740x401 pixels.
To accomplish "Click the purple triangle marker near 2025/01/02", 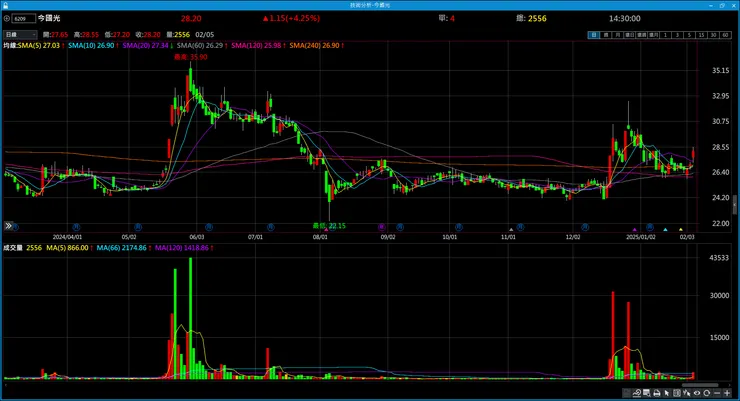I will 635,230.
